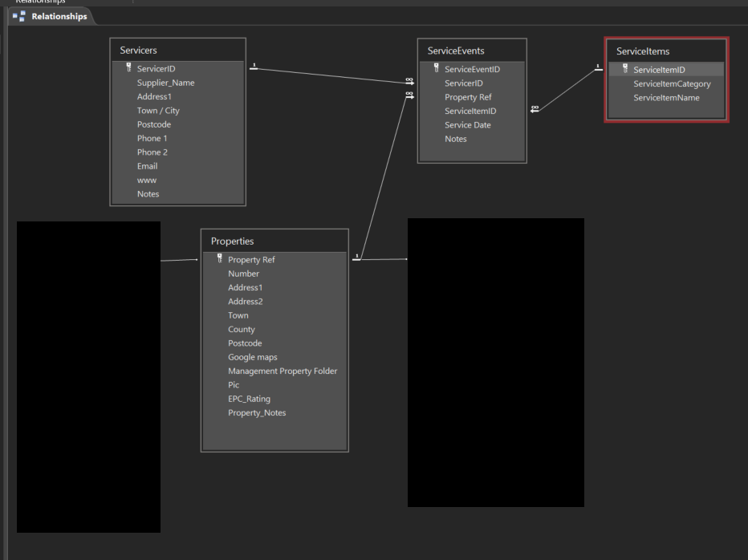Select the Servicers table title bar
The image size is (748, 560).
click(x=177, y=50)
